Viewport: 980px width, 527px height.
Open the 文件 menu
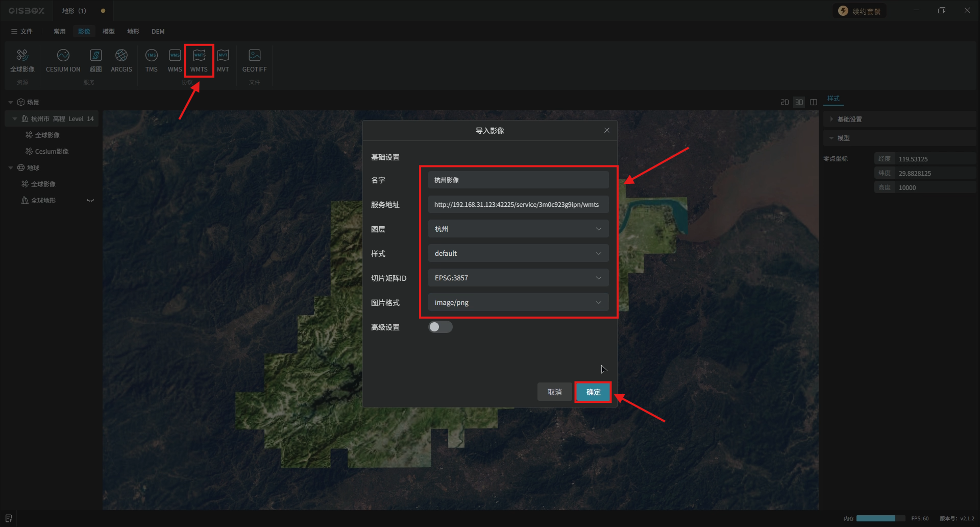(22, 32)
